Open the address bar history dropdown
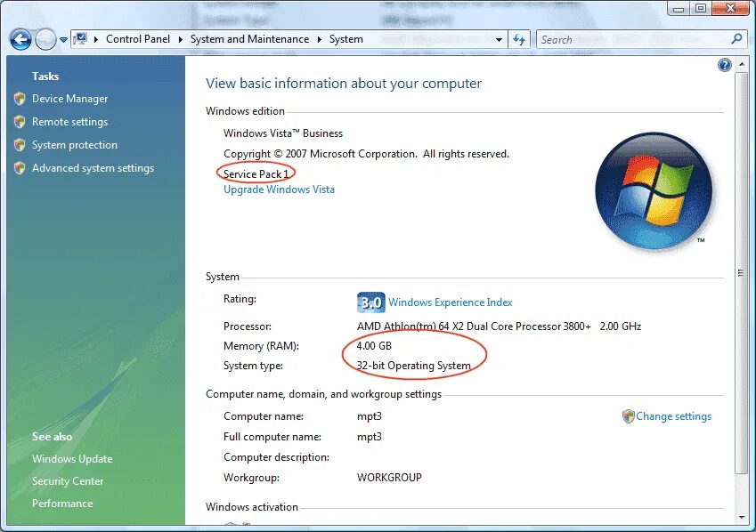 click(x=499, y=39)
